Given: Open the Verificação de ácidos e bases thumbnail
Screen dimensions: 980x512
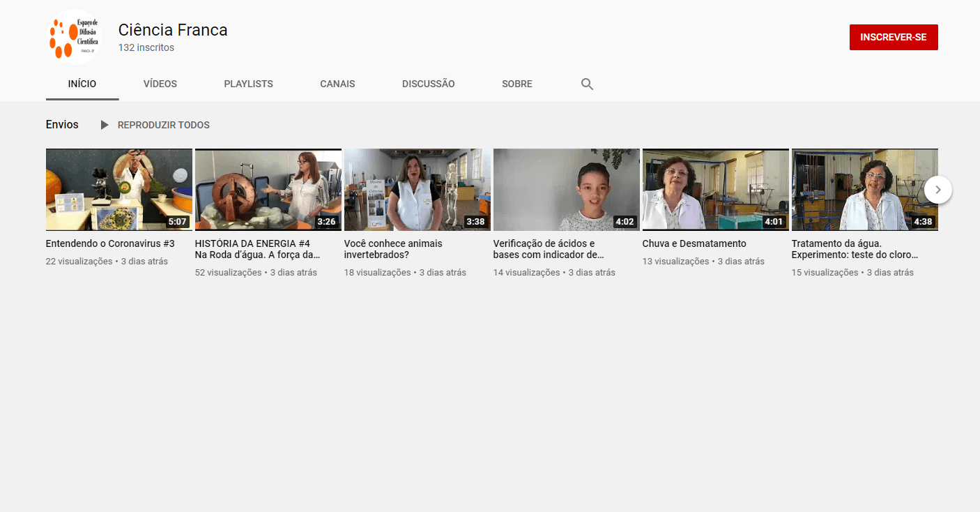Looking at the screenshot, I should [x=566, y=189].
